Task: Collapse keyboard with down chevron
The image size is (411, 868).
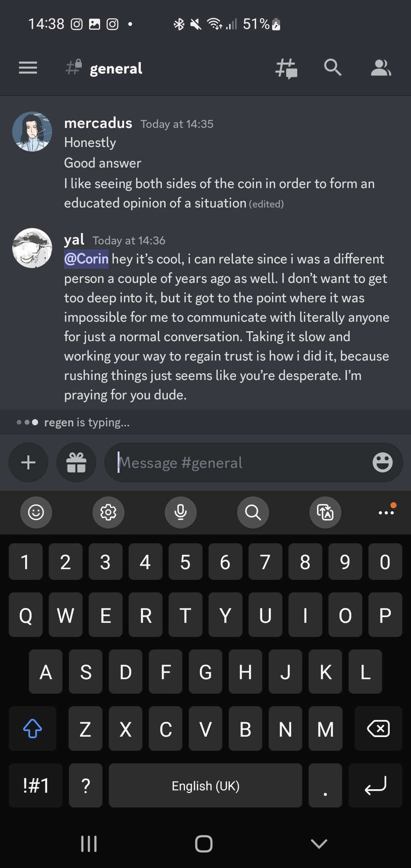Action: (319, 843)
